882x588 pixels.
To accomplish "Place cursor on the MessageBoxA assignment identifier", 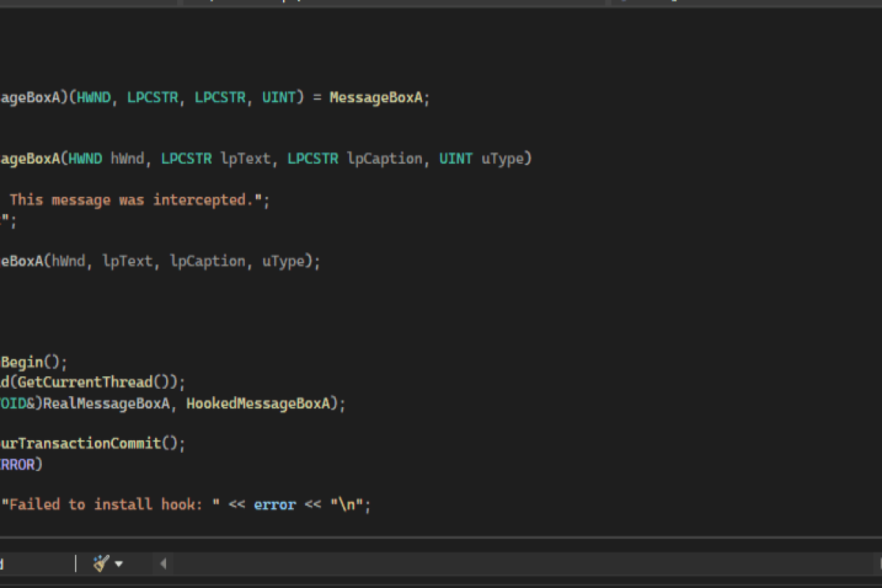I will 377,96.
